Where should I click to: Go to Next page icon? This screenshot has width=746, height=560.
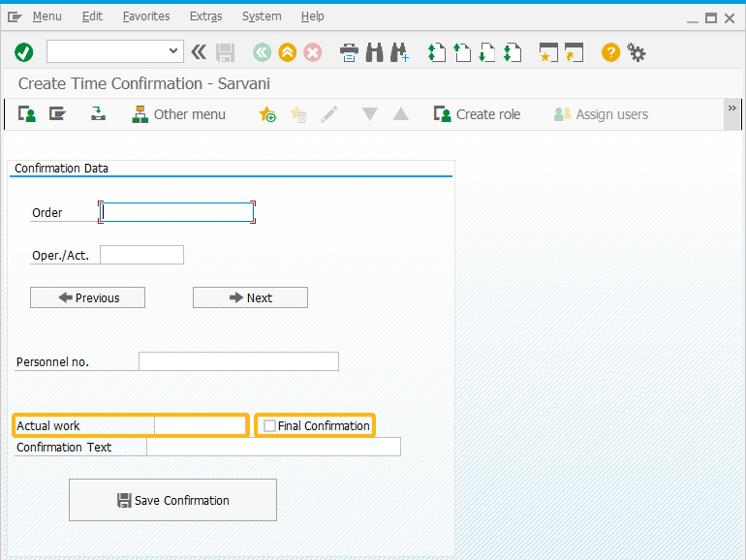(486, 52)
